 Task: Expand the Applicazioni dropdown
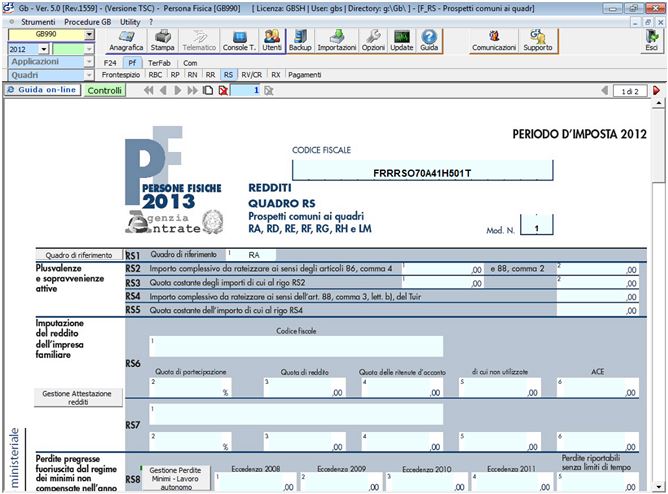(89, 62)
